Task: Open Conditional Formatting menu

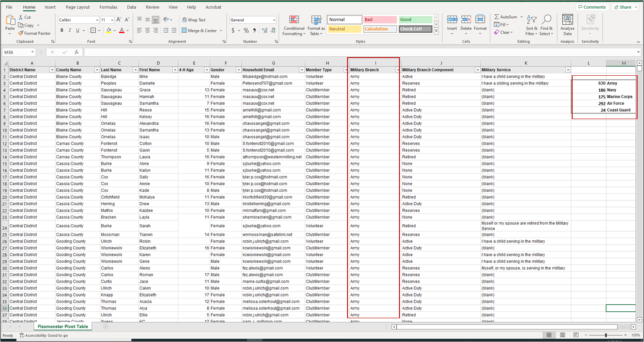Action: point(294,26)
